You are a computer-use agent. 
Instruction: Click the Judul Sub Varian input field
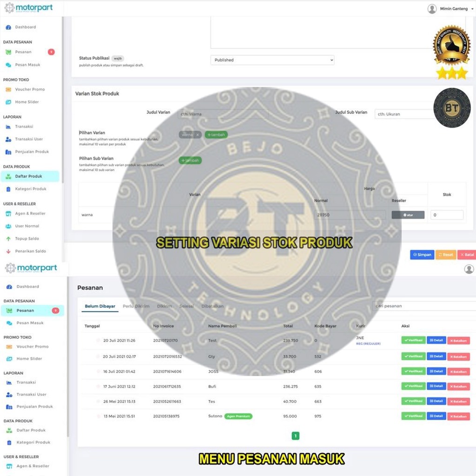pos(405,114)
